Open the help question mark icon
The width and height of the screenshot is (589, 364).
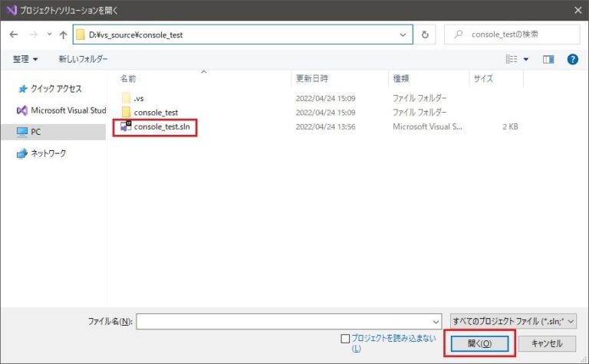572,59
